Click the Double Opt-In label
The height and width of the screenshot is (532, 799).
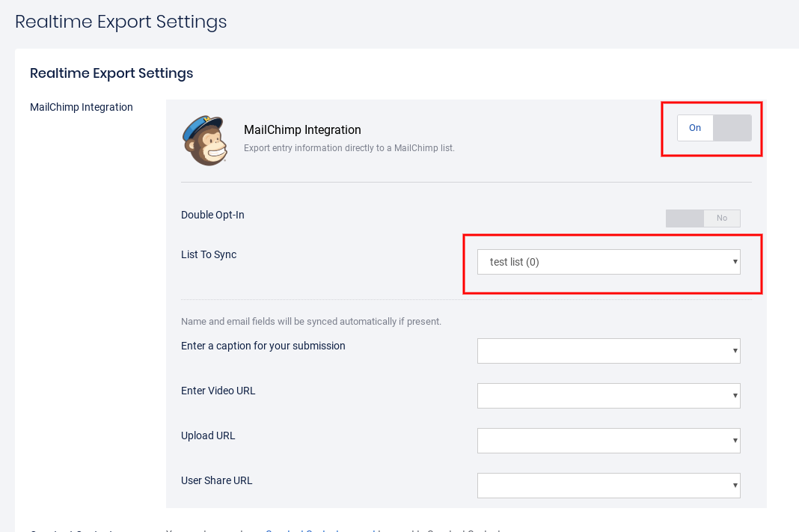[212, 215]
